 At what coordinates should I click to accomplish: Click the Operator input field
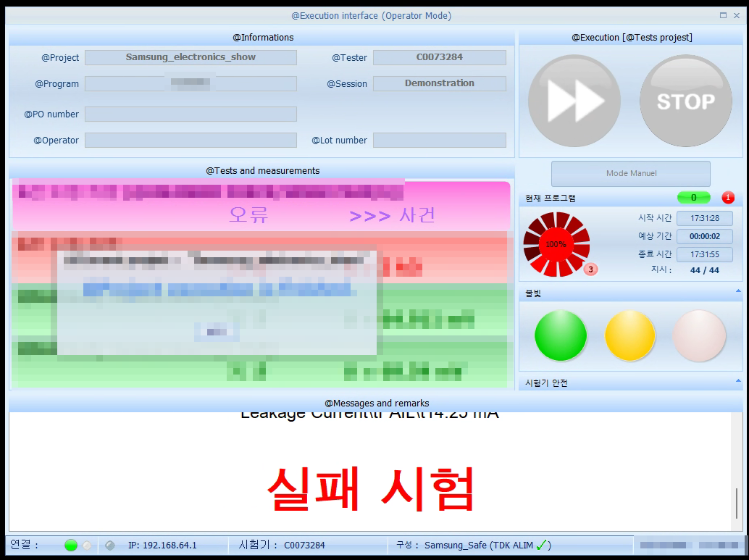191,141
